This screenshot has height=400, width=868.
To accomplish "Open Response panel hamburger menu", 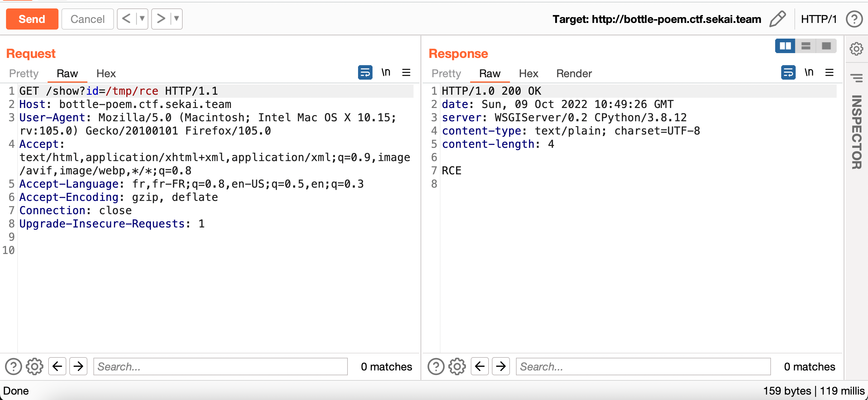I will tap(830, 72).
